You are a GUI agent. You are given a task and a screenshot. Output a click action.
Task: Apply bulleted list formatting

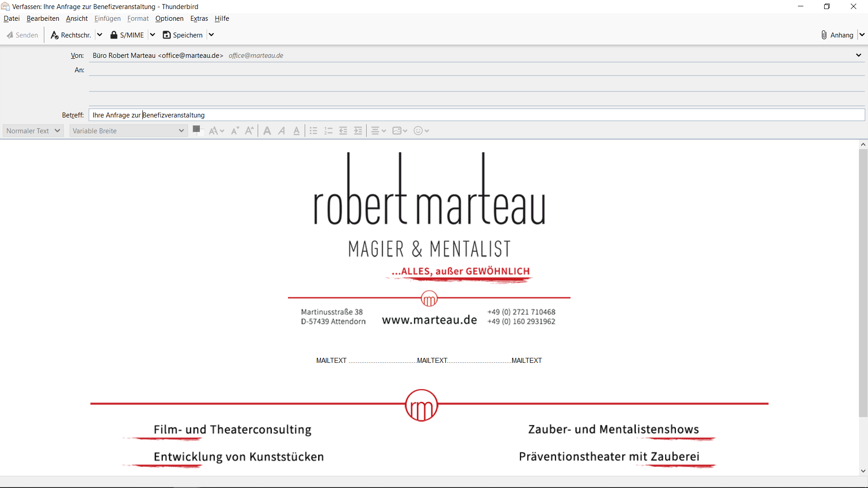[313, 131]
